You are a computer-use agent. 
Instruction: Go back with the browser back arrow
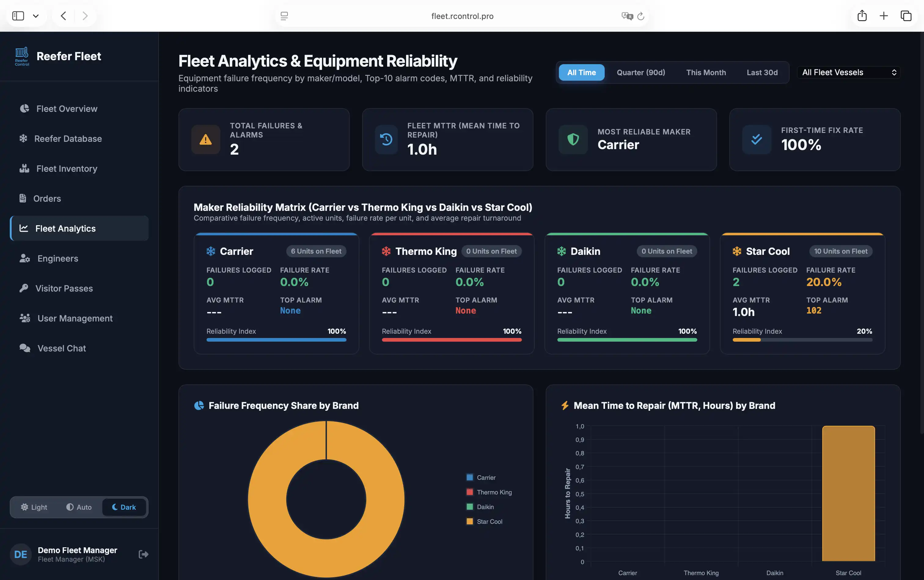(64, 16)
